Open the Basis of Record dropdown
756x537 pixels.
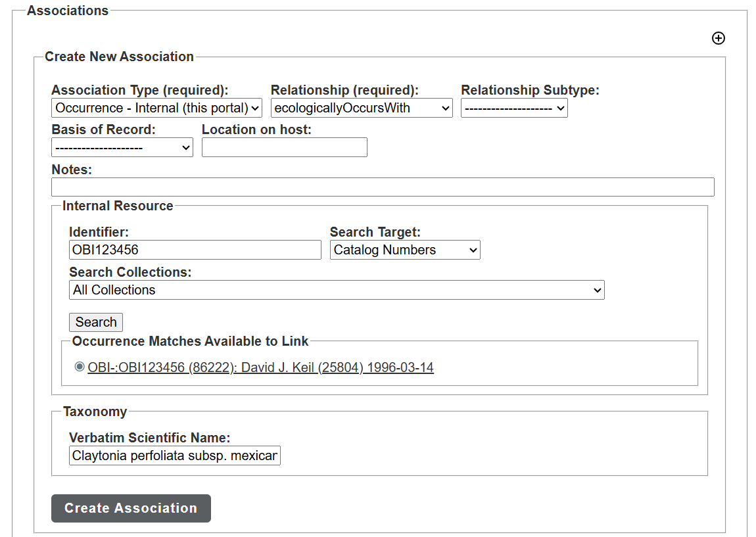coord(122,147)
